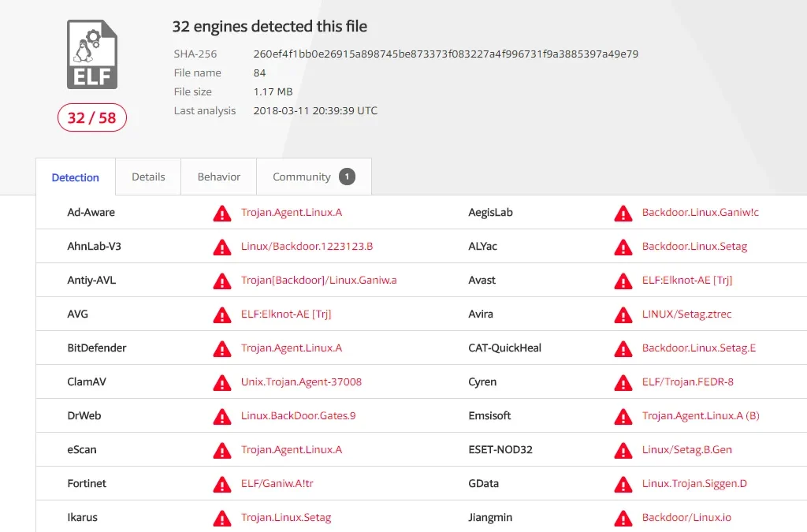Click the alert icon beside ClamAV result
The height and width of the screenshot is (532, 807).
222,383
